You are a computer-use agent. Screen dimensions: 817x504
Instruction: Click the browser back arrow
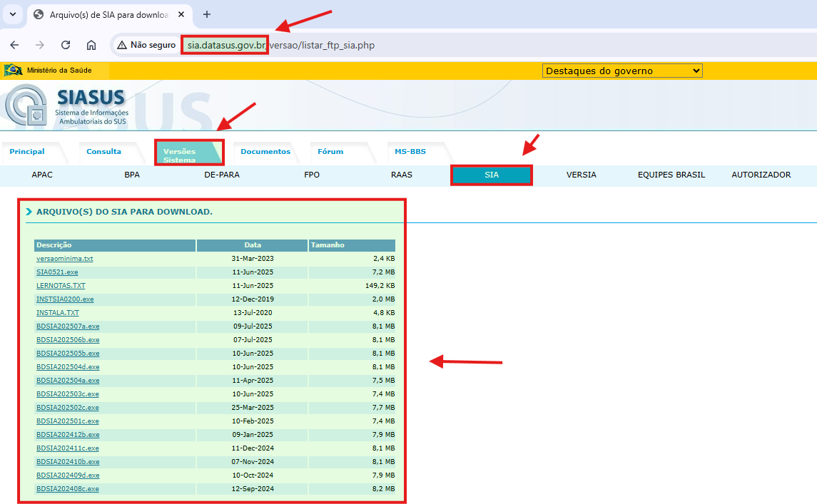(14, 45)
